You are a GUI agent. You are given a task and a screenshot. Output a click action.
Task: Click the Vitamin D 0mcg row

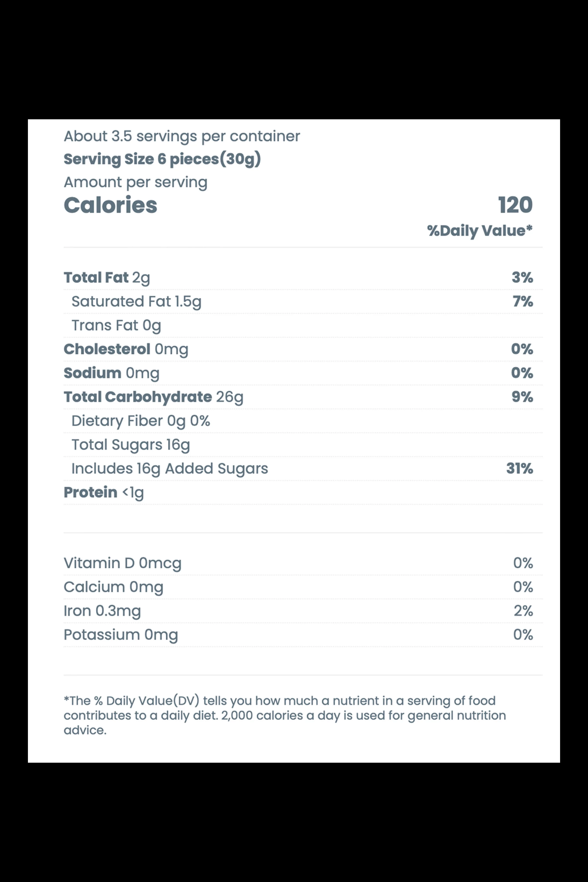(x=303, y=563)
